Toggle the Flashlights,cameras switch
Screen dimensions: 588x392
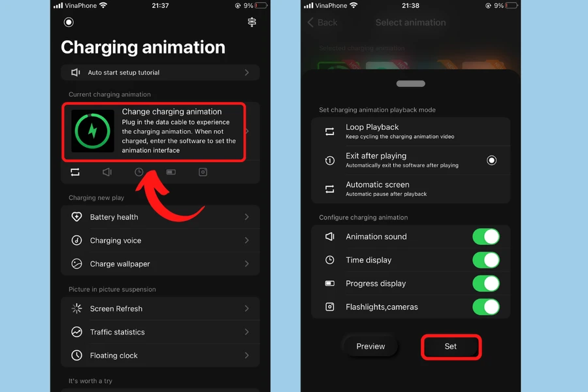[486, 307]
